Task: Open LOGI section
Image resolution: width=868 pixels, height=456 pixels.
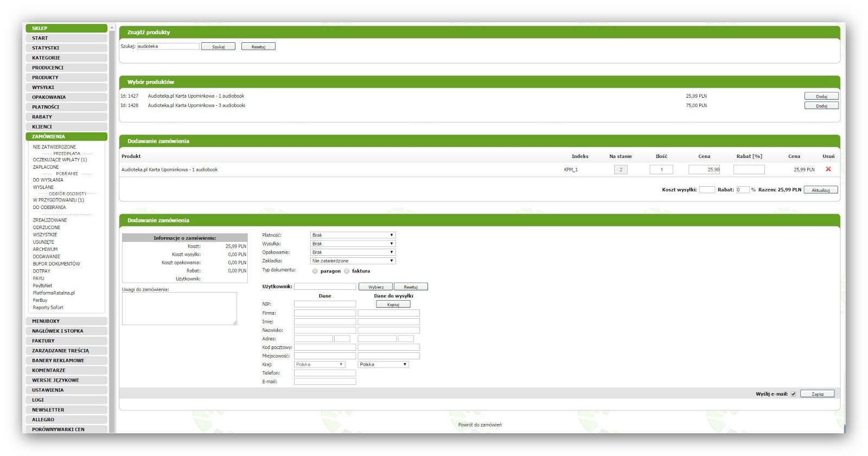Action: click(66, 400)
